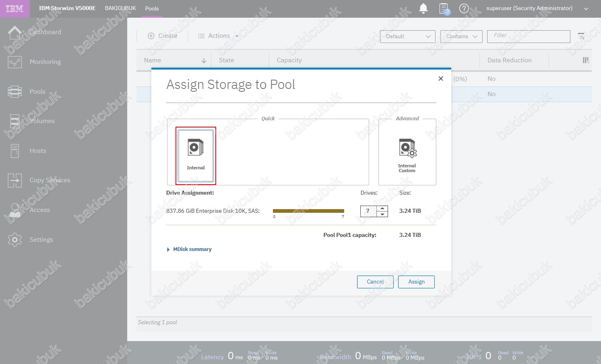The image size is (601, 364).
Task: Click the Create plus icon
Action: (x=151, y=36)
